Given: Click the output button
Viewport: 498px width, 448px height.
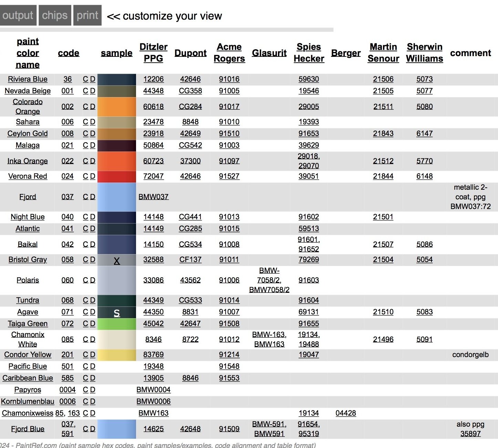Looking at the screenshot, I should [18, 15].
